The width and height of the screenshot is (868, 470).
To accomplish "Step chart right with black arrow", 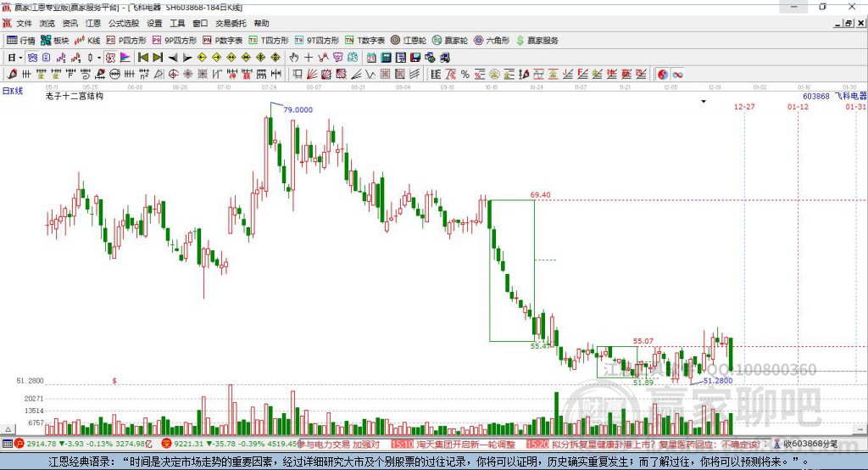I will 187,58.
